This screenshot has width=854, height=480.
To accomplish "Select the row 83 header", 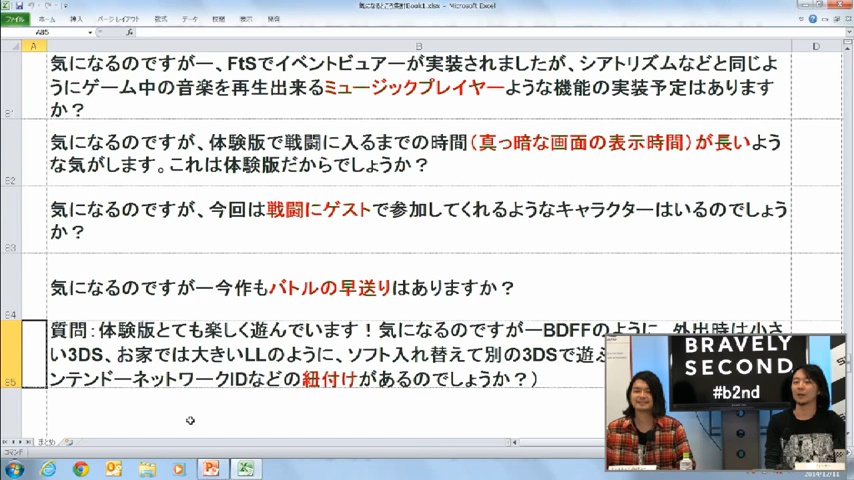I will click(11, 220).
